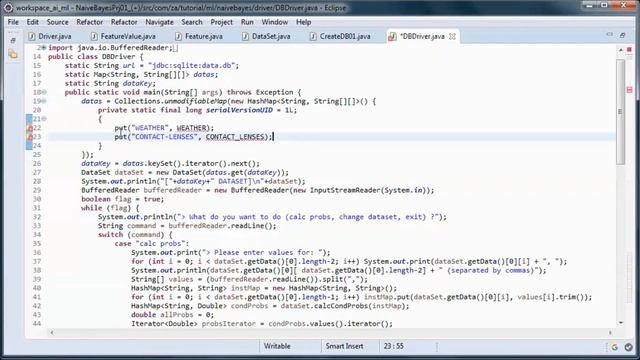The image size is (640, 360).
Task: Select the DBDriver.java tab
Action: click(x=422, y=36)
